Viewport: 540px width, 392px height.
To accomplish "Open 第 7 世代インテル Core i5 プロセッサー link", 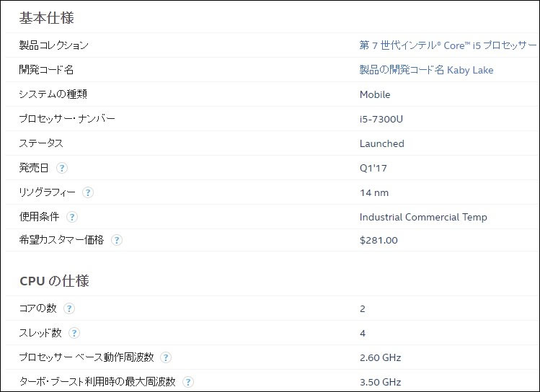I will click(448, 45).
